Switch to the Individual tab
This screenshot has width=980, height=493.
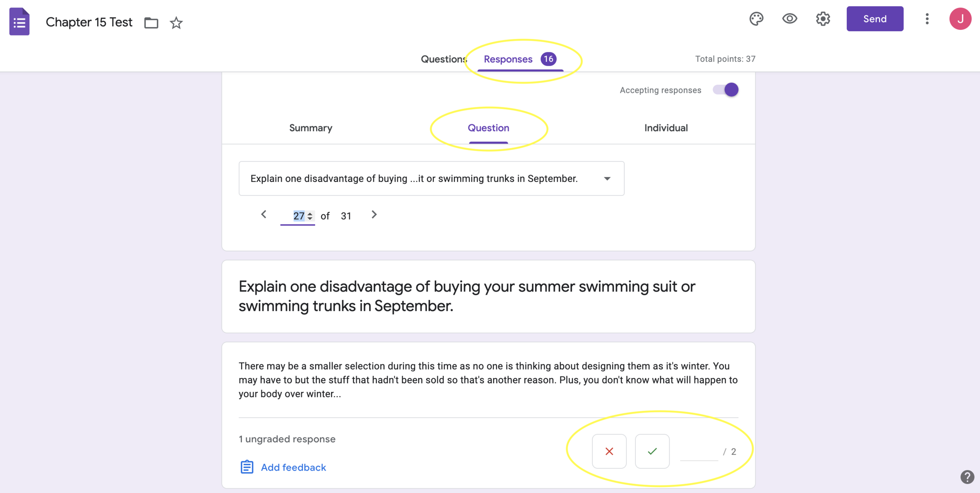tap(666, 128)
